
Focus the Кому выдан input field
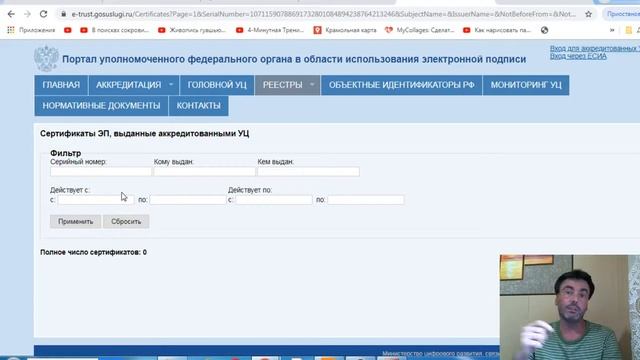point(204,172)
